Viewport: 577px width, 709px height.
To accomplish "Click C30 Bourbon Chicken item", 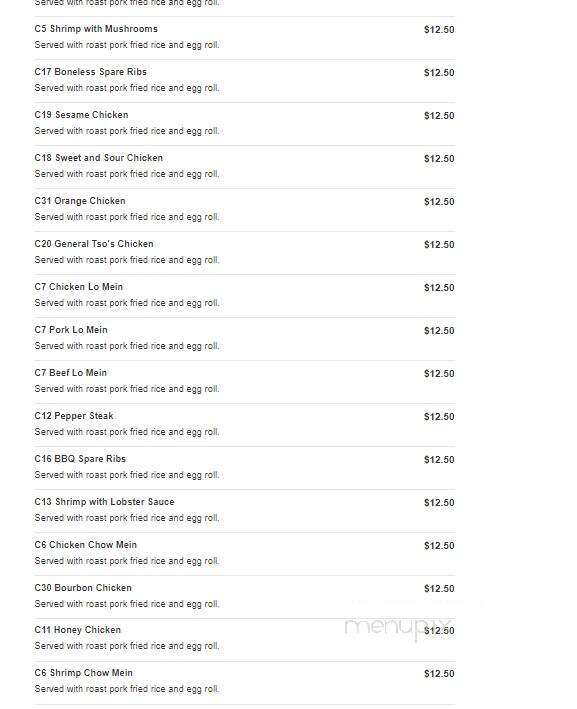I will [x=83, y=587].
